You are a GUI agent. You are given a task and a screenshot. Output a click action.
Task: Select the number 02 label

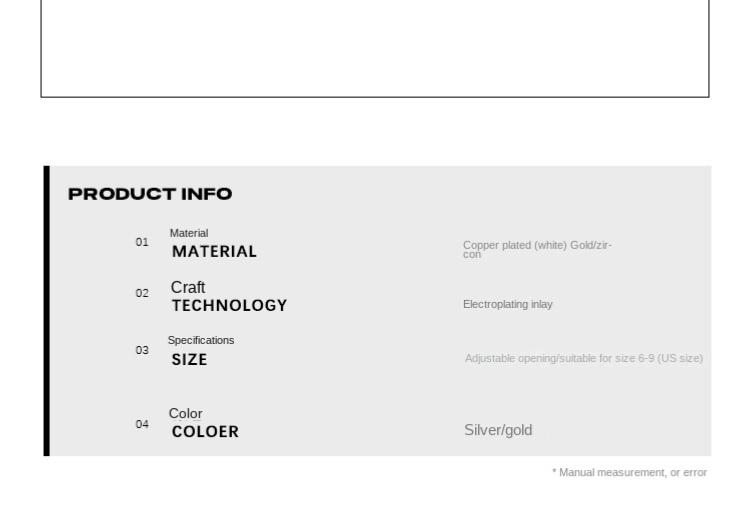pyautogui.click(x=142, y=294)
